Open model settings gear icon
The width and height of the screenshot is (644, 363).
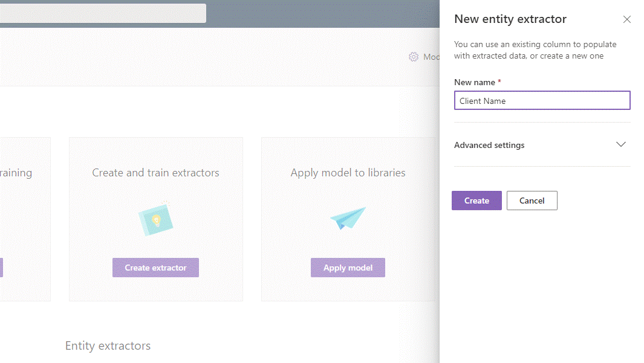[x=414, y=57]
